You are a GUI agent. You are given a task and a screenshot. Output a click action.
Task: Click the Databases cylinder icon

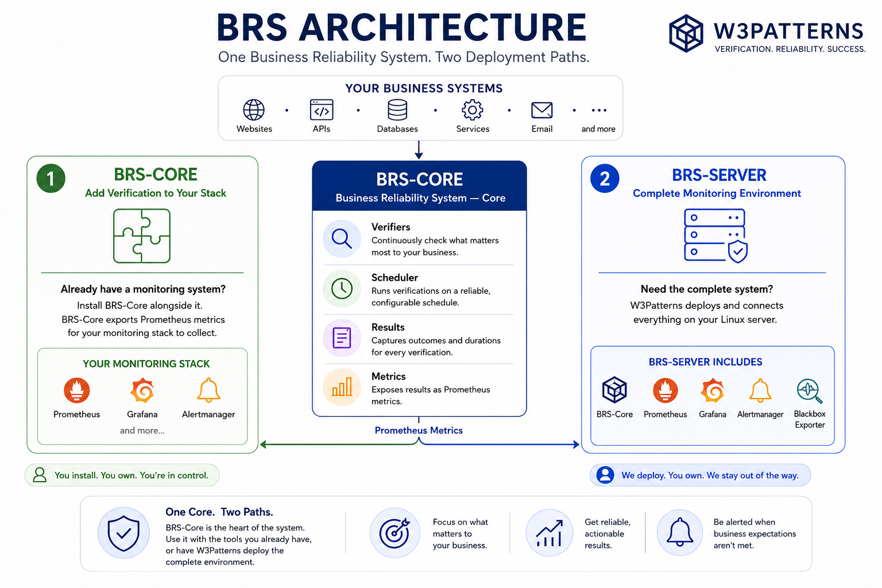pos(397,110)
